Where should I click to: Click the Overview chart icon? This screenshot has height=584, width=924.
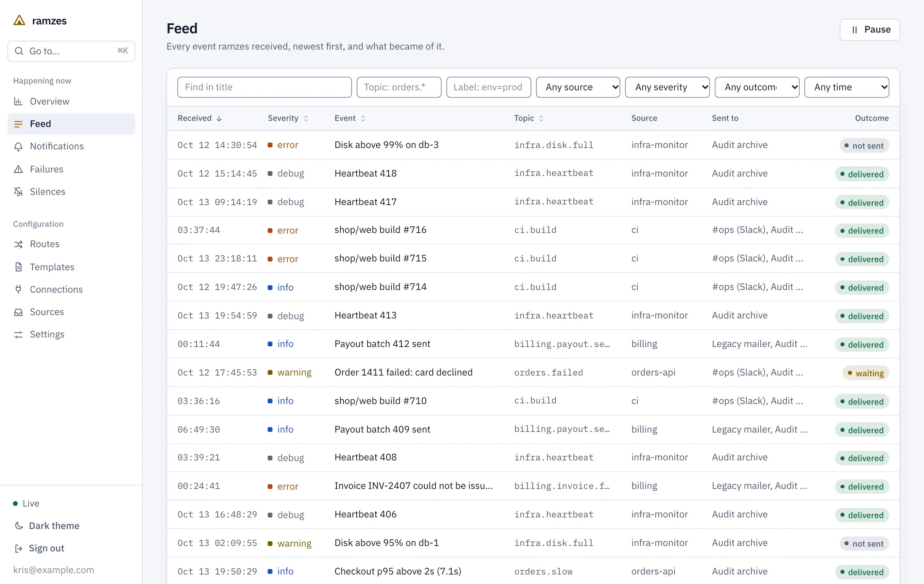pyautogui.click(x=18, y=101)
